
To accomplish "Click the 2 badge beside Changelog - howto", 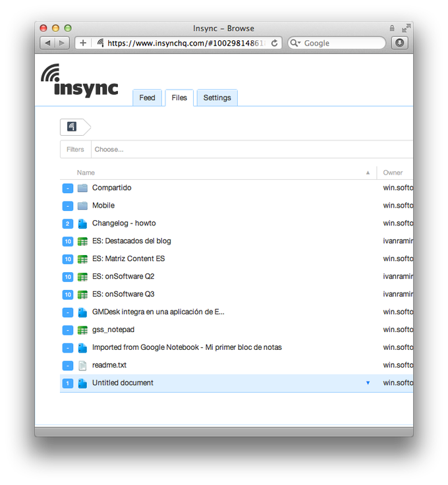I will (68, 223).
